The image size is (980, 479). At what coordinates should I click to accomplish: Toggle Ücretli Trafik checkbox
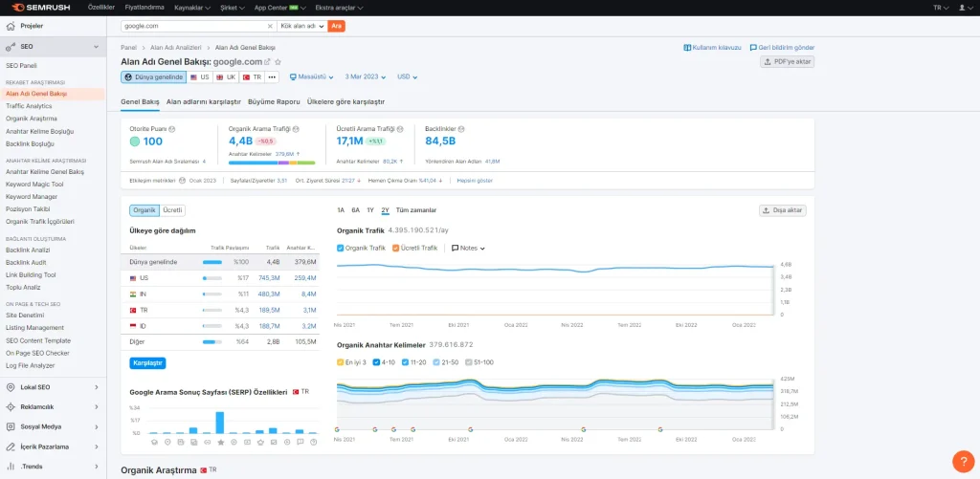tap(395, 248)
